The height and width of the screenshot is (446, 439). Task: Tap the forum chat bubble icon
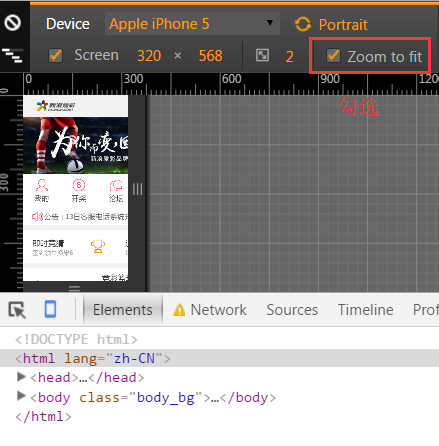[116, 186]
